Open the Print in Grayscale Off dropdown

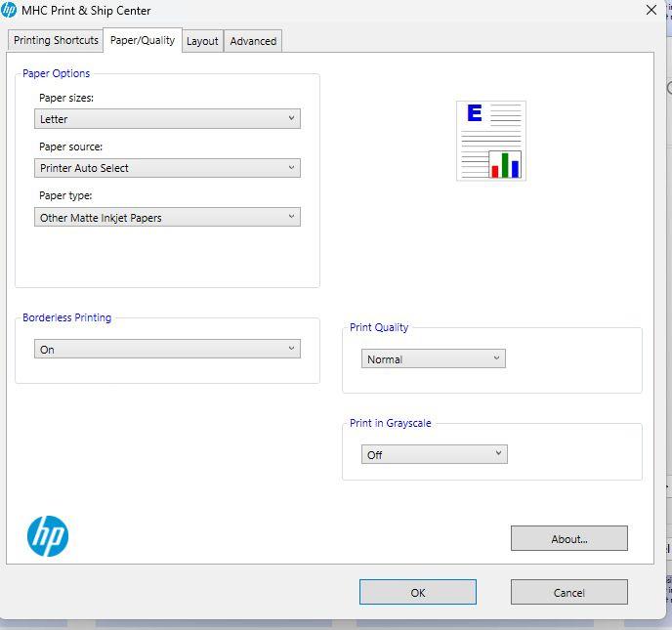435,454
